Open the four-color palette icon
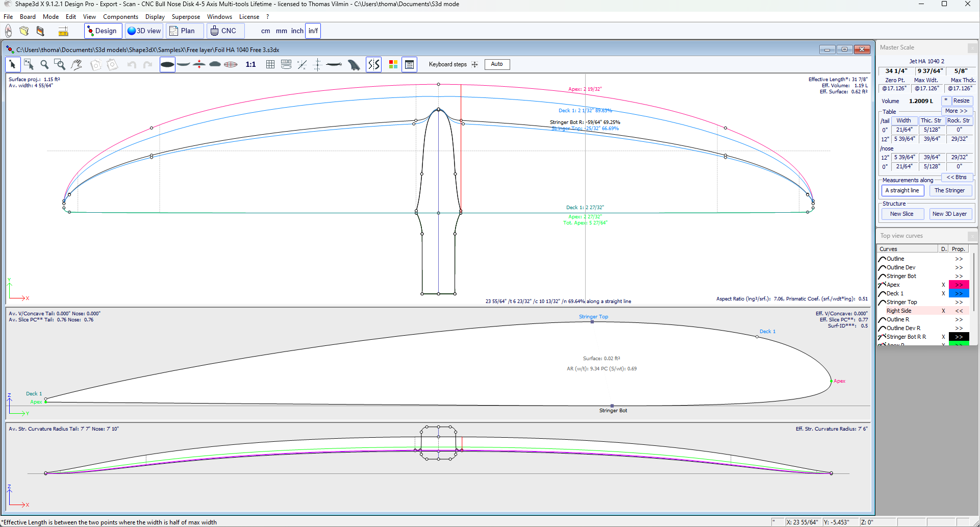The height and width of the screenshot is (527, 980). point(393,64)
